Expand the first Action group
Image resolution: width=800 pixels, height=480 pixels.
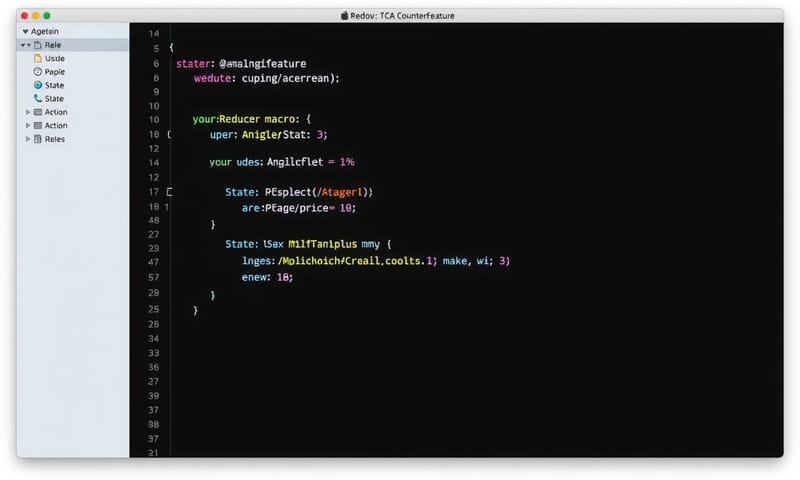coord(28,112)
